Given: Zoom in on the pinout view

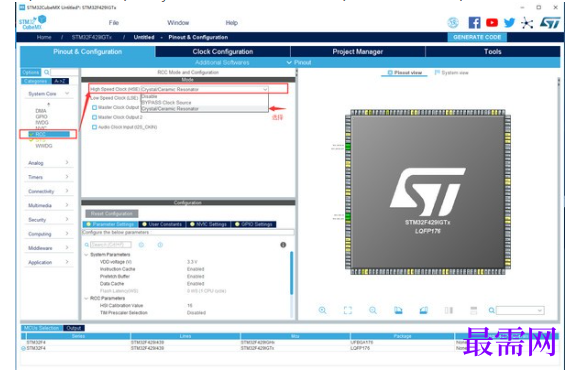Looking at the screenshot, I should click(322, 310).
